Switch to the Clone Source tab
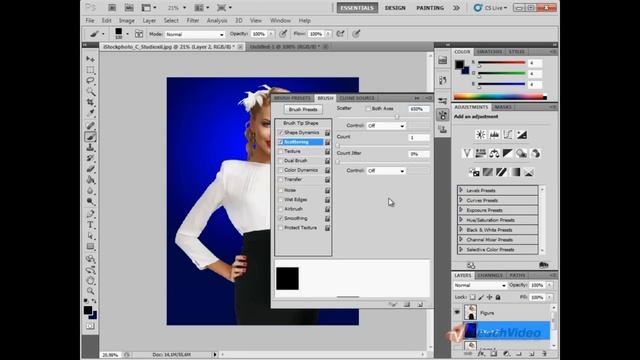Image resolution: width=640 pixels, height=360 pixels. point(357,98)
